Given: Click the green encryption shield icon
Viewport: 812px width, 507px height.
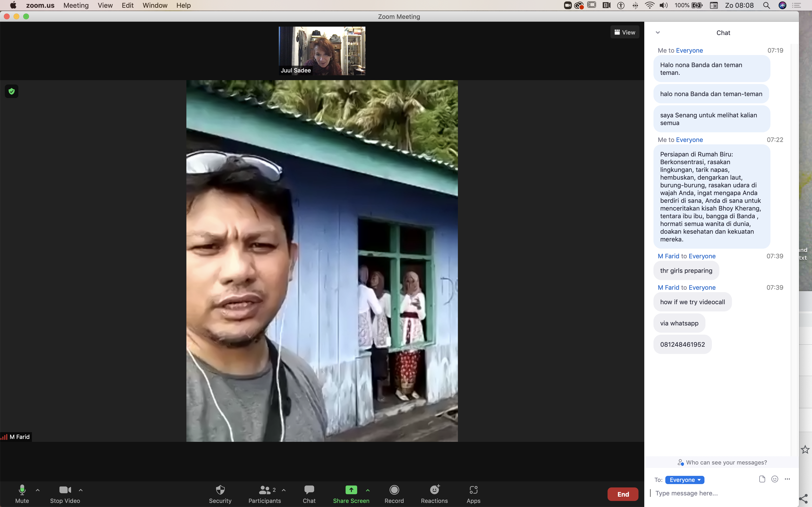Looking at the screenshot, I should point(12,91).
